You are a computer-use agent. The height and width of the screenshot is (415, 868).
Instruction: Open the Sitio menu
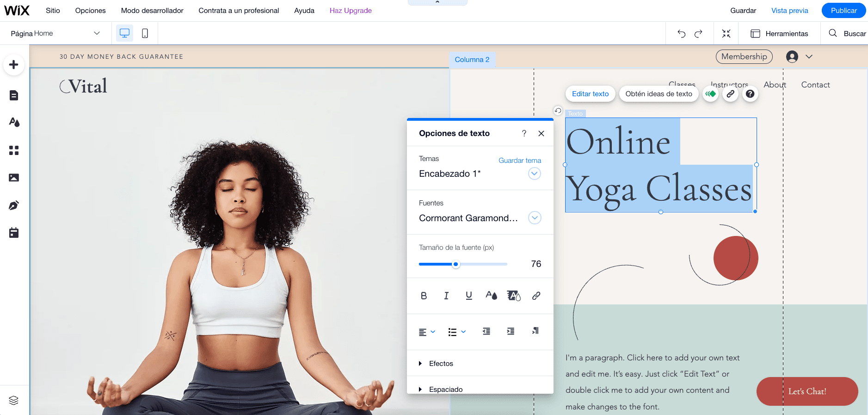(x=53, y=10)
